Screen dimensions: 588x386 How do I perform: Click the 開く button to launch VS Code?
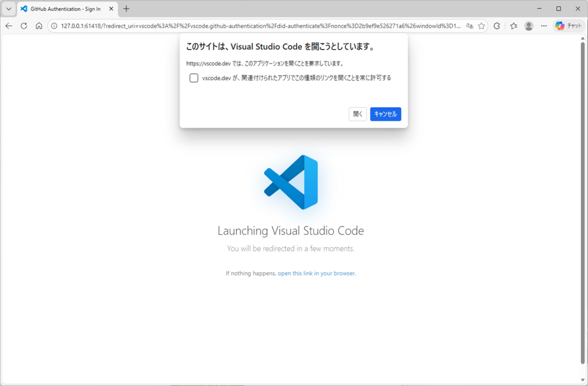357,114
